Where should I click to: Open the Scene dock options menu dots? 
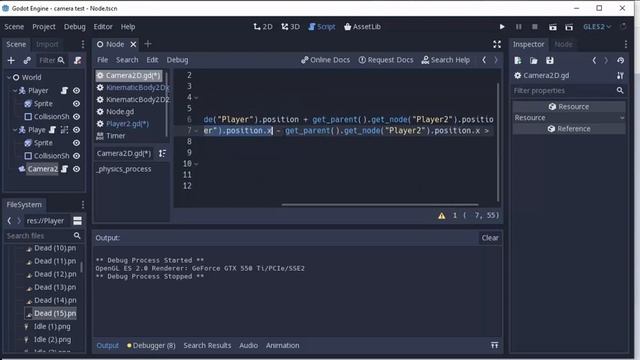83,44
